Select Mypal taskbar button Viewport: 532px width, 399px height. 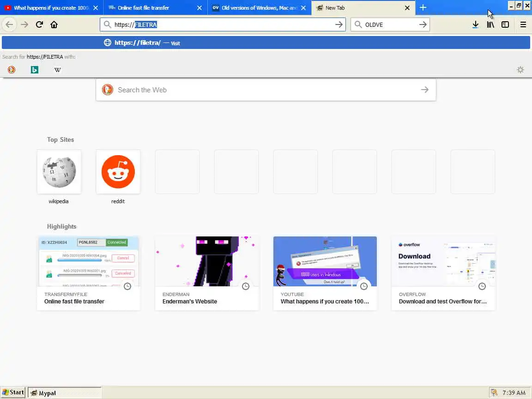tap(65, 393)
